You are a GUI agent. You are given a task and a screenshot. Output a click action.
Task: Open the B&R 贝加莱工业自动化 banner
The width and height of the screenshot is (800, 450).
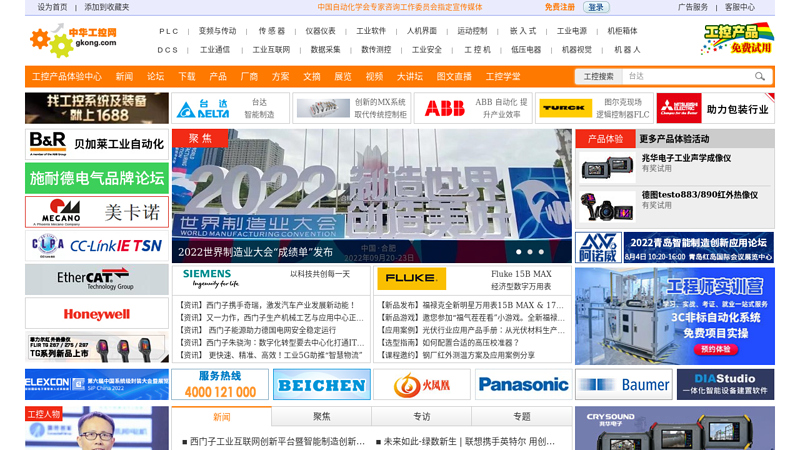click(x=97, y=144)
